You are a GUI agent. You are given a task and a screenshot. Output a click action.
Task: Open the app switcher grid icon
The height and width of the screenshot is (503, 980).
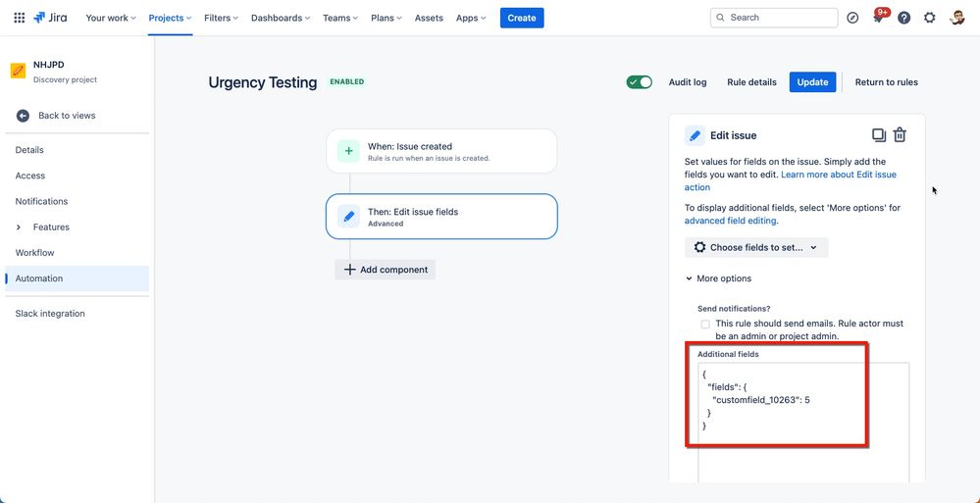pyautogui.click(x=20, y=18)
